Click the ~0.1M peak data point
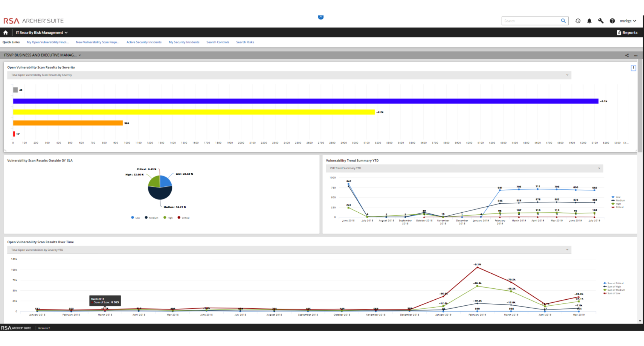Image resolution: width=644 pixels, height=346 pixels. coord(477,267)
